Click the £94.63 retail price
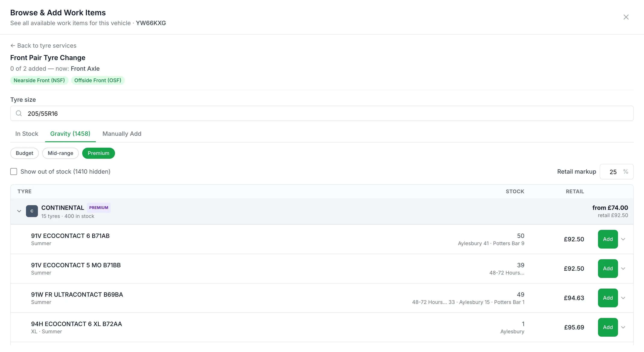 (574, 298)
